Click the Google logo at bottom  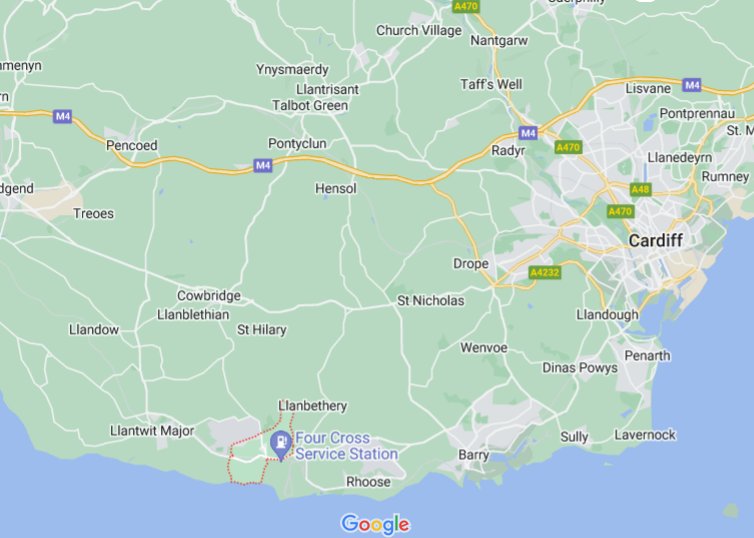[x=375, y=524]
